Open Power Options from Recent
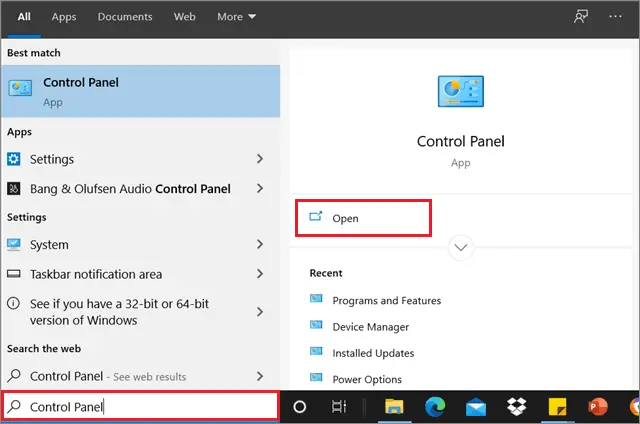640x424 pixels. point(367,379)
